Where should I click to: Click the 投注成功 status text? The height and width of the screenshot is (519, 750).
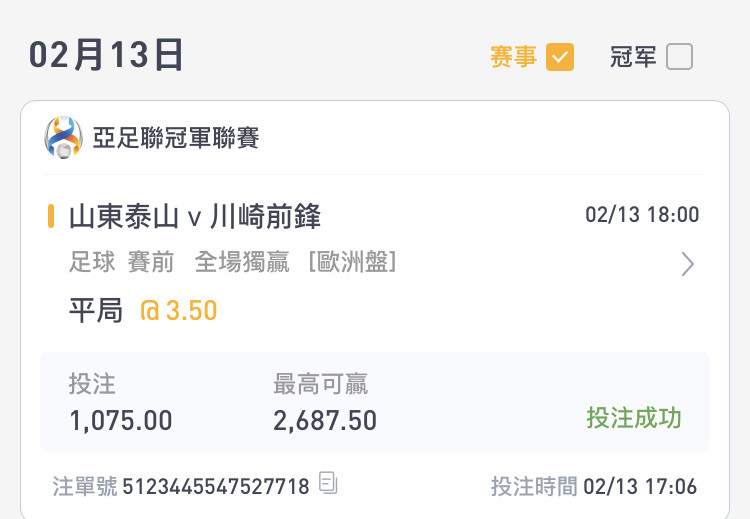(x=634, y=418)
